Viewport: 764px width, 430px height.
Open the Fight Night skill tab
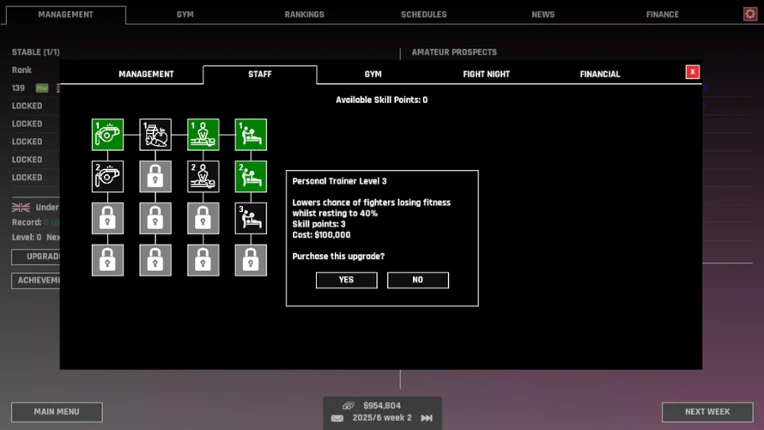pos(486,74)
